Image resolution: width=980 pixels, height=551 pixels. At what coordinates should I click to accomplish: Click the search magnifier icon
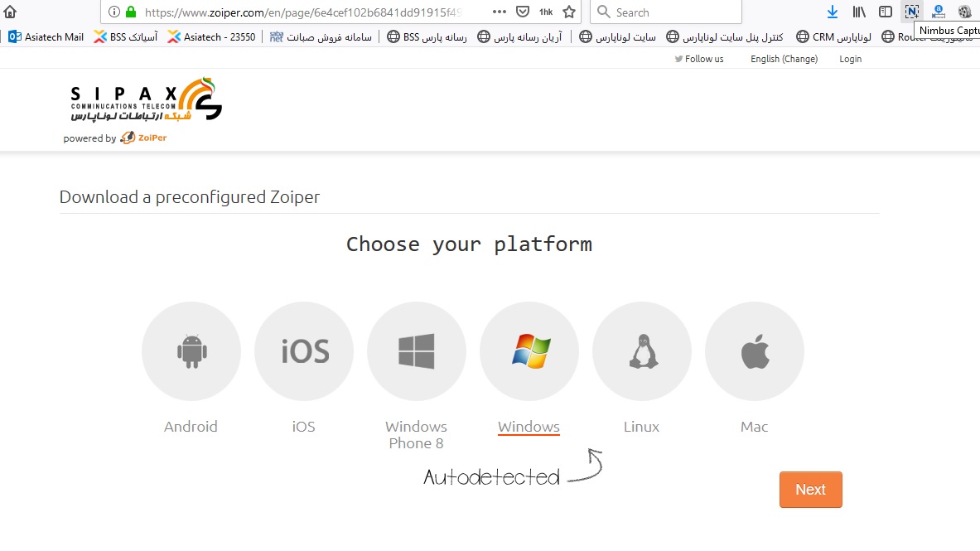pos(603,12)
